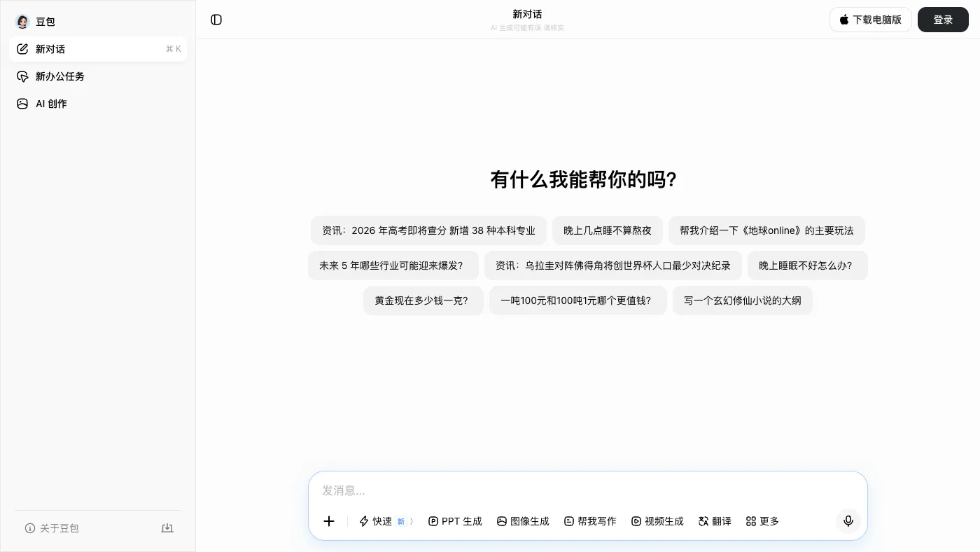Image resolution: width=980 pixels, height=552 pixels.
Task: Click the 新对话 page title
Action: [527, 14]
